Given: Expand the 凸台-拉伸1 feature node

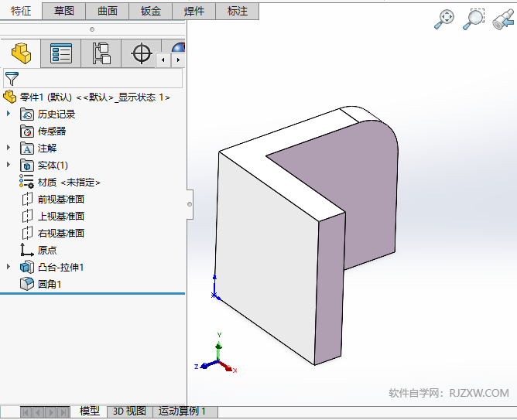Looking at the screenshot, I should pos(9,267).
